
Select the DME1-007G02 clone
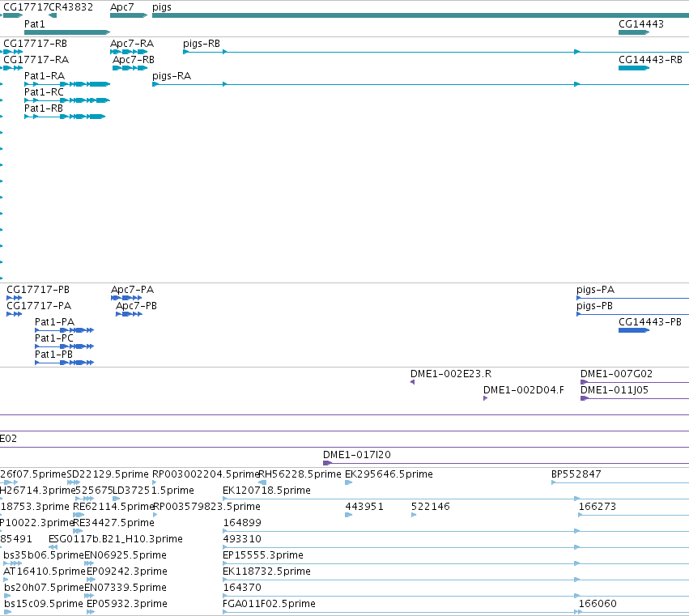[635, 382]
